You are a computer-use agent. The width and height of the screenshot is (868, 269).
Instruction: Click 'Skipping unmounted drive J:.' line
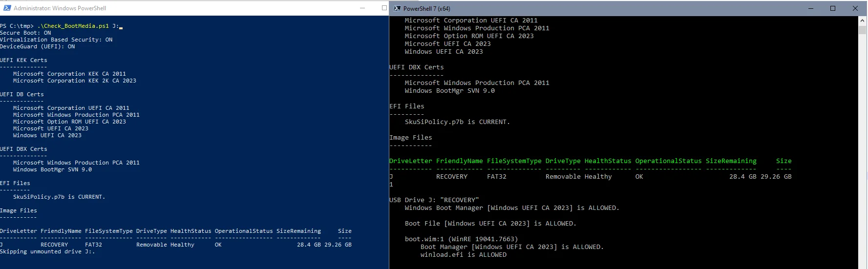pyautogui.click(x=47, y=251)
